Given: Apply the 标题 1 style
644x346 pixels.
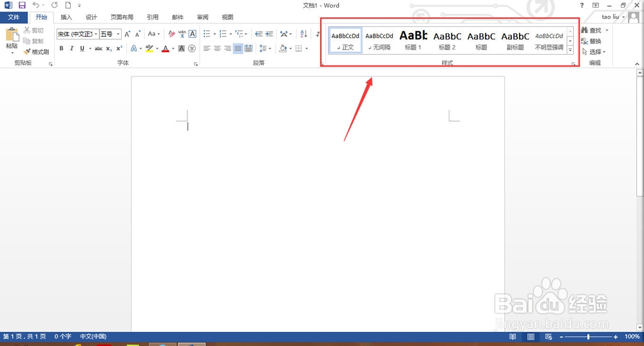Looking at the screenshot, I should [x=413, y=40].
